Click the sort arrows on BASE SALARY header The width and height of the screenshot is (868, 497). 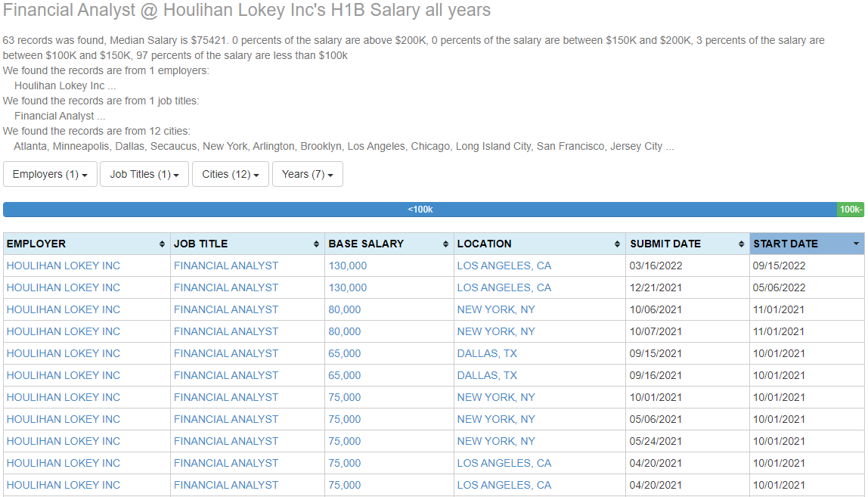pos(444,244)
